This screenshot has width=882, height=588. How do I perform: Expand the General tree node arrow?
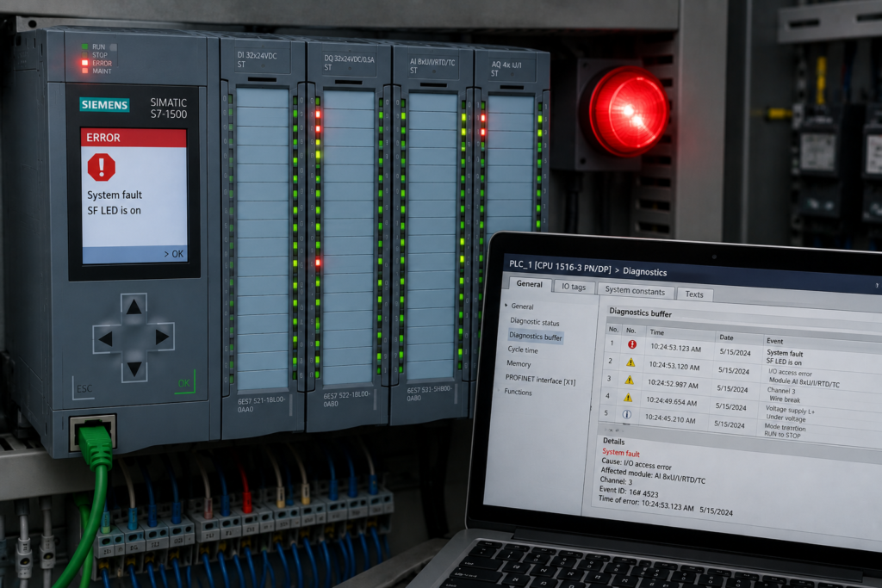tap(506, 306)
